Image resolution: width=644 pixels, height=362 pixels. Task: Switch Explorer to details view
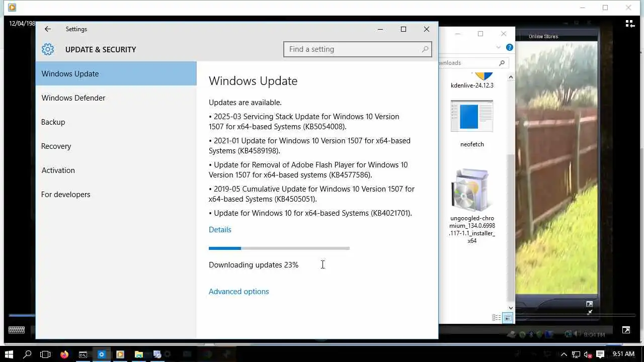496,318
